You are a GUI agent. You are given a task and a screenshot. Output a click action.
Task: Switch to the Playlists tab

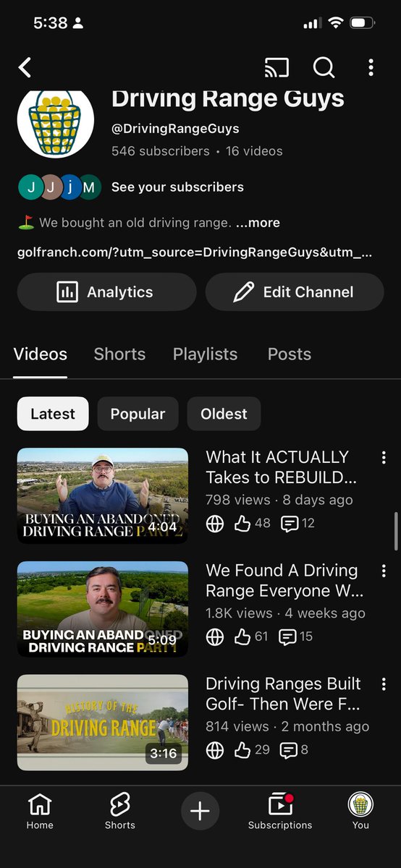(205, 354)
